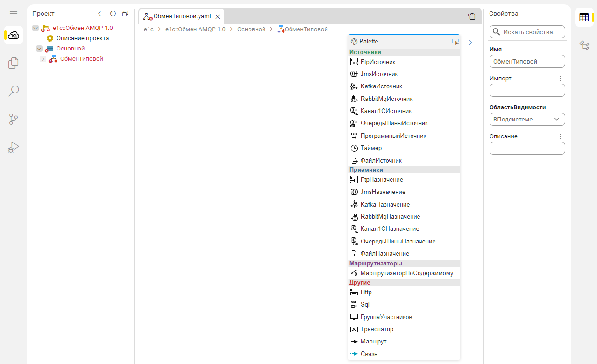
Task: Open the files explorer sidebar icon
Action: 14,63
